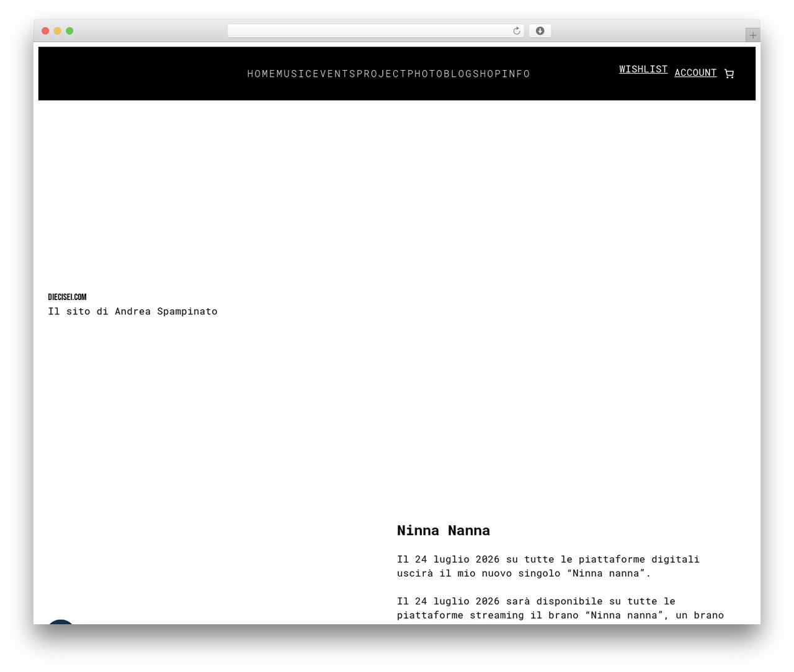Screen dimensions: 794x672
Task: Add a new browser tab
Action: 752,35
